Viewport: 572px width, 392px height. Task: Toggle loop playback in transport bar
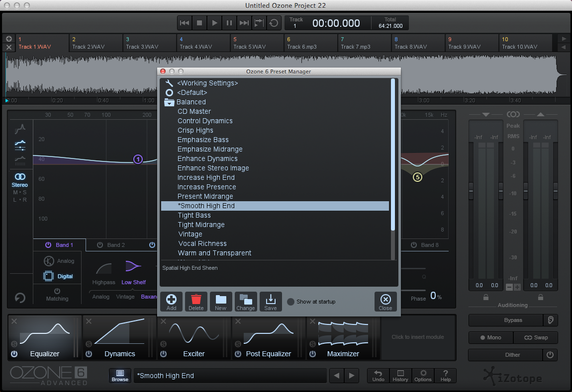point(274,23)
